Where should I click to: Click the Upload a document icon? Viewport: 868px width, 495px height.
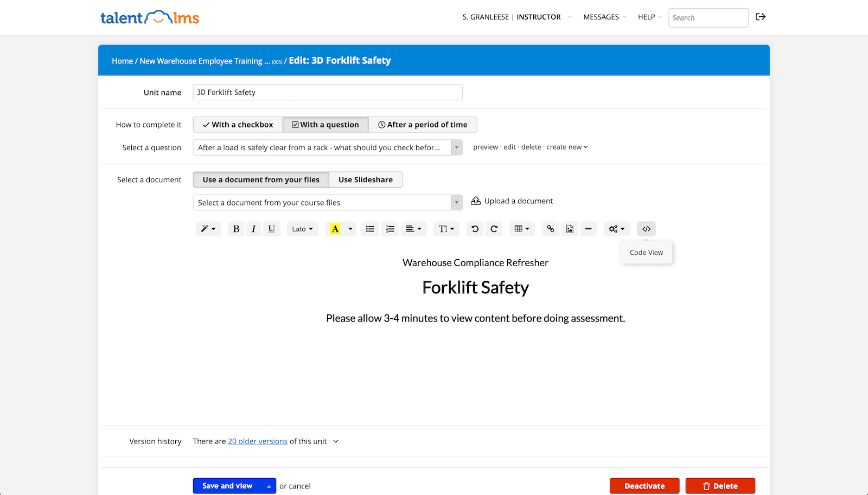click(x=476, y=201)
